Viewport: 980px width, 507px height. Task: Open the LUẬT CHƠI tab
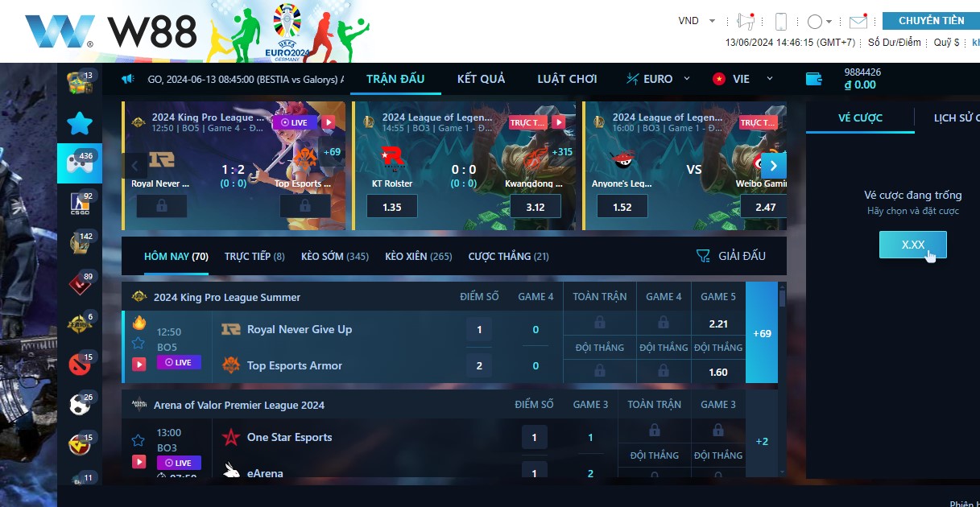coord(567,78)
